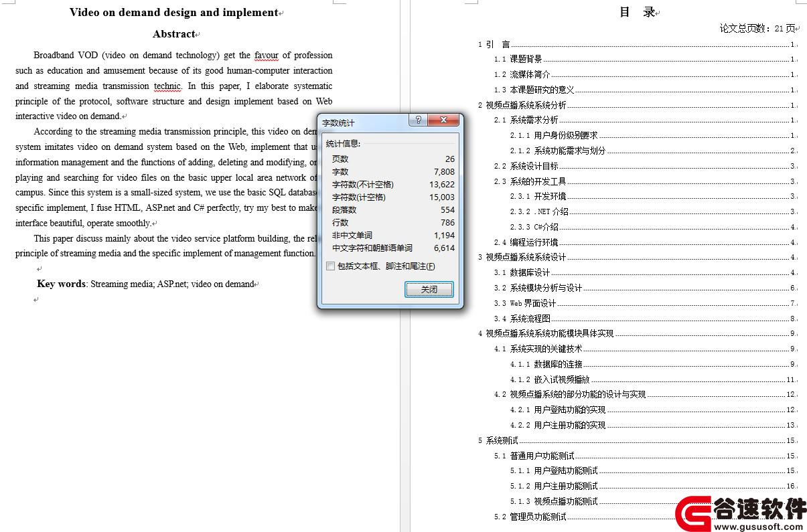Click the 'Abstract' heading
807x532 pixels.
coord(174,34)
